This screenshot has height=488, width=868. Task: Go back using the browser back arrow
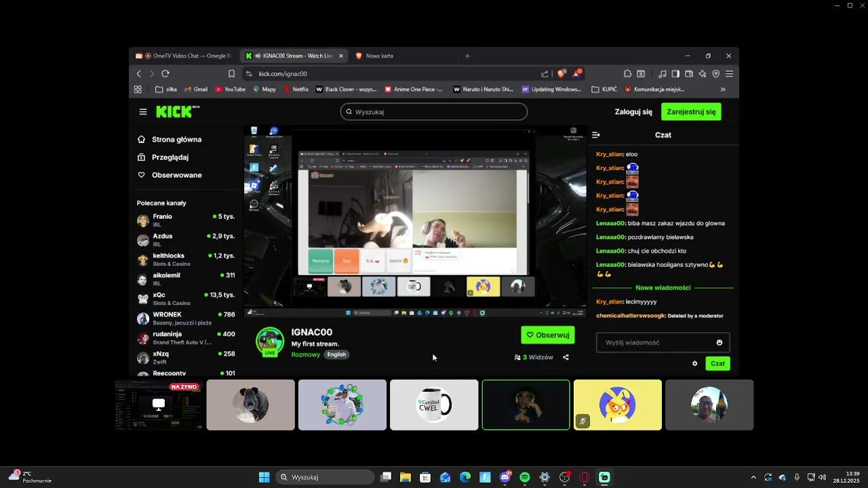[x=139, y=74]
